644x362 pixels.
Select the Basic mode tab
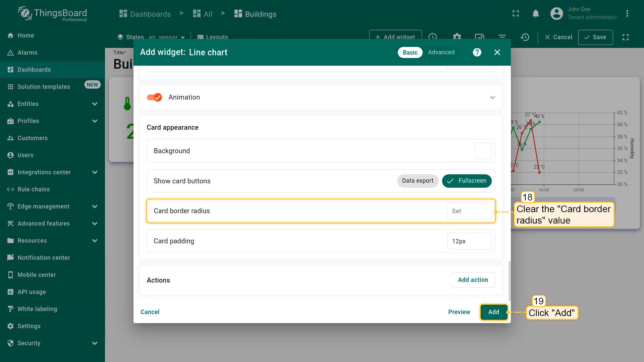click(410, 53)
